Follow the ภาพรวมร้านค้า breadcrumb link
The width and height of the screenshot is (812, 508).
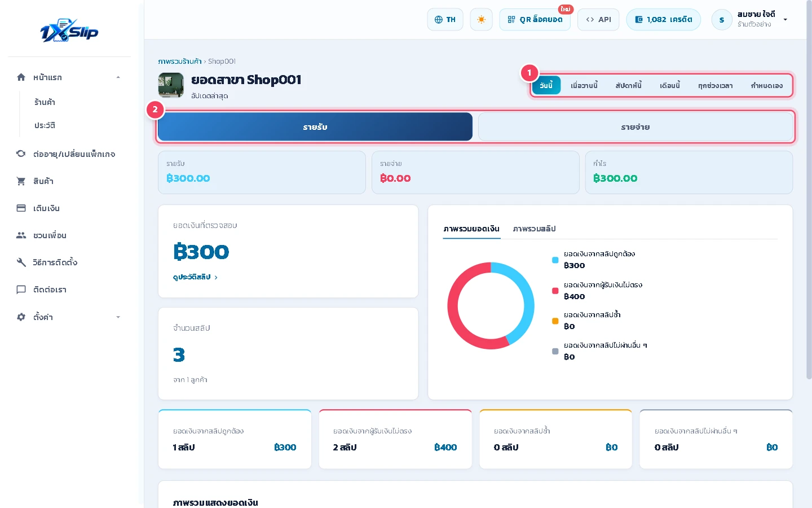tap(180, 61)
